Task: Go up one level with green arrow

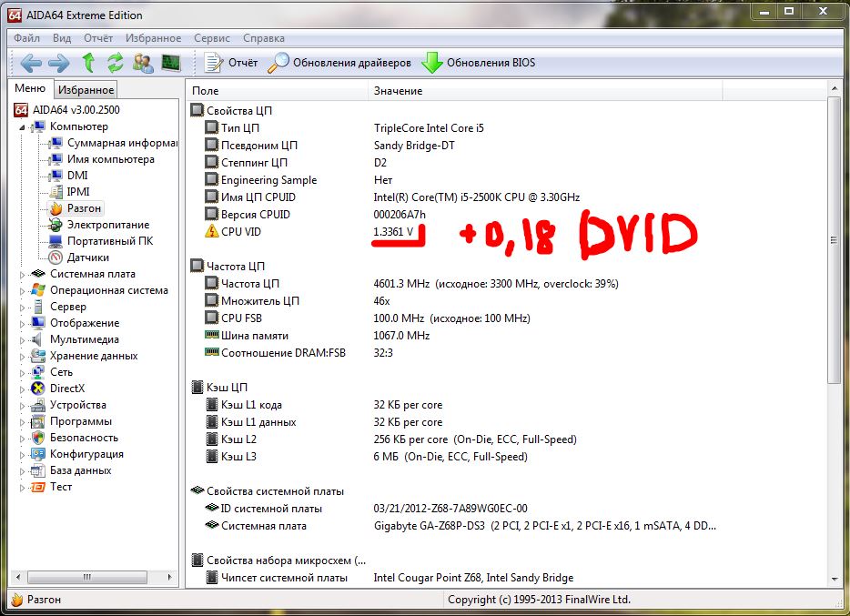Action: 88,63
